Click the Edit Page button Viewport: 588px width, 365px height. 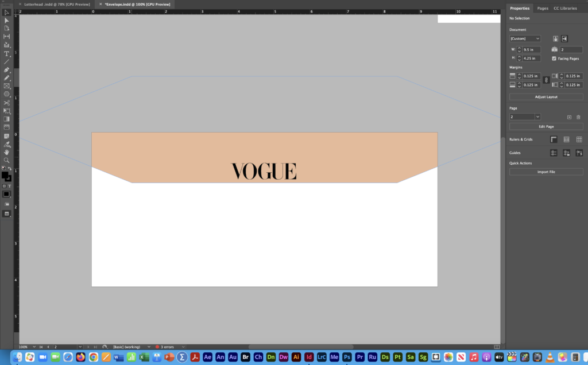[546, 127]
